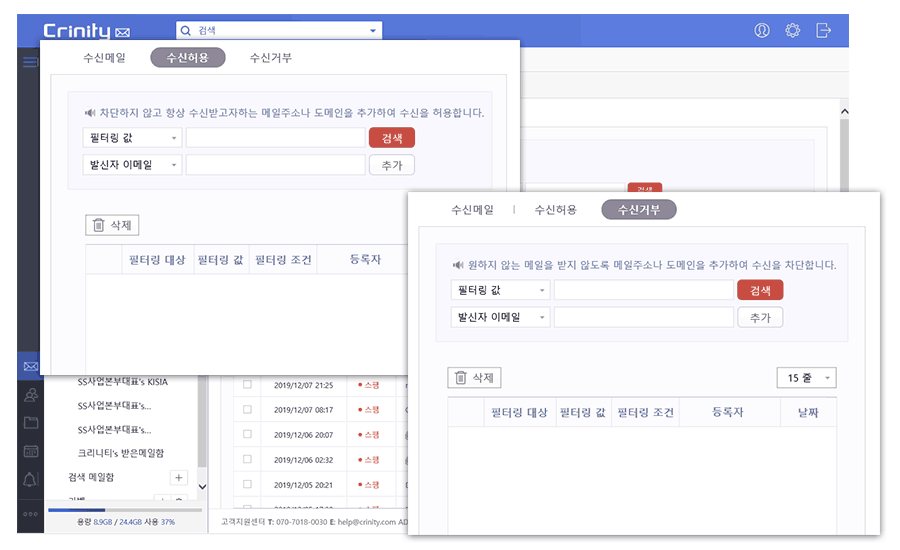Click 추가 button in 수신거부 panel
The width and height of the screenshot is (900, 550).
pos(760,317)
